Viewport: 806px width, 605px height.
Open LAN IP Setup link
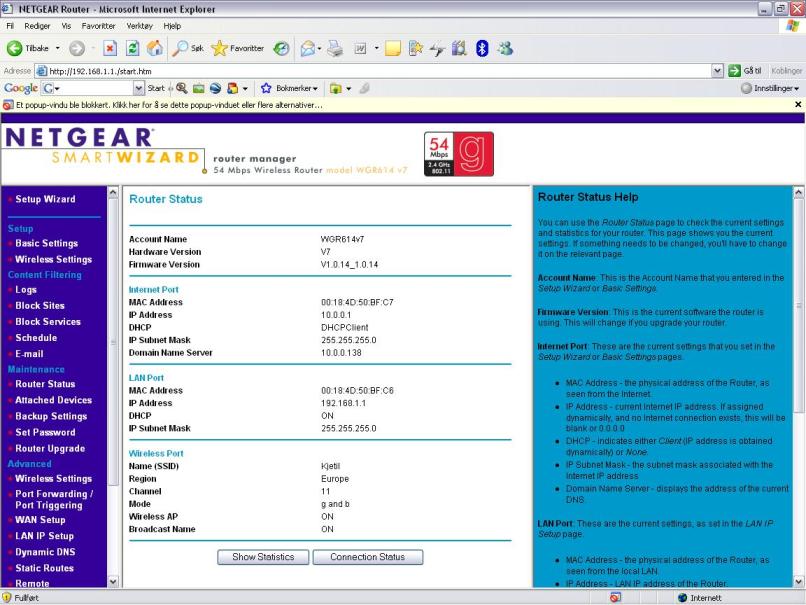click(x=44, y=536)
